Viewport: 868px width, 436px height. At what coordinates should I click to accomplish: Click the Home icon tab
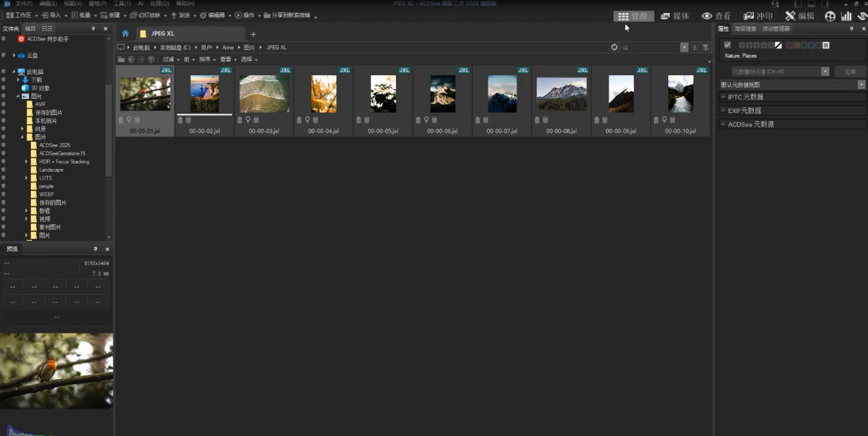coord(125,34)
